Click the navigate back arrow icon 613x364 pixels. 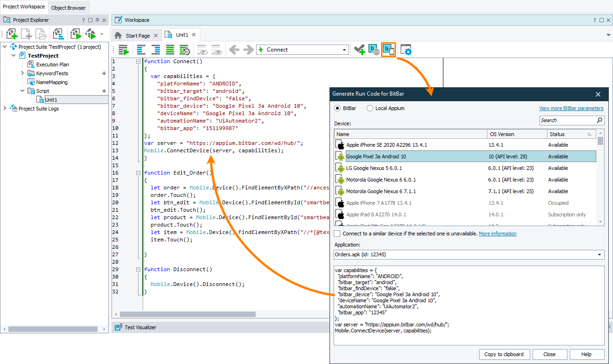point(234,50)
